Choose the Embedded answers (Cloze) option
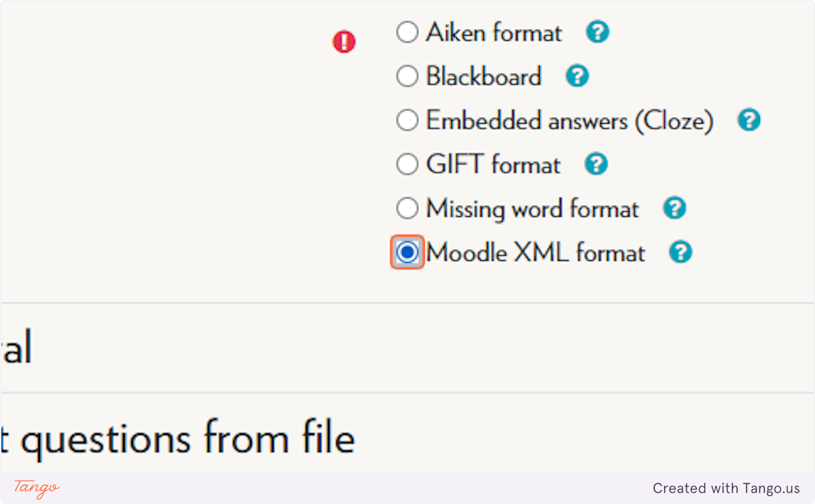Viewport: 815px width, 504px height. pos(407,120)
